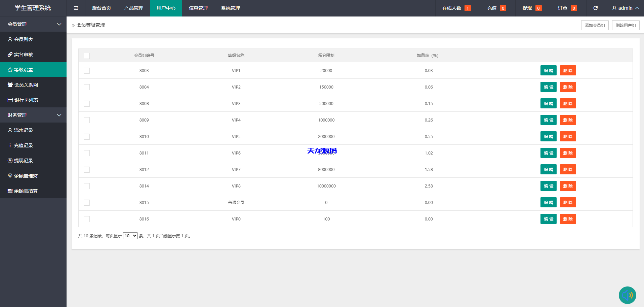The height and width of the screenshot is (307, 644).
Task: Check the checkbox for group 8003
Action: [x=87, y=71]
